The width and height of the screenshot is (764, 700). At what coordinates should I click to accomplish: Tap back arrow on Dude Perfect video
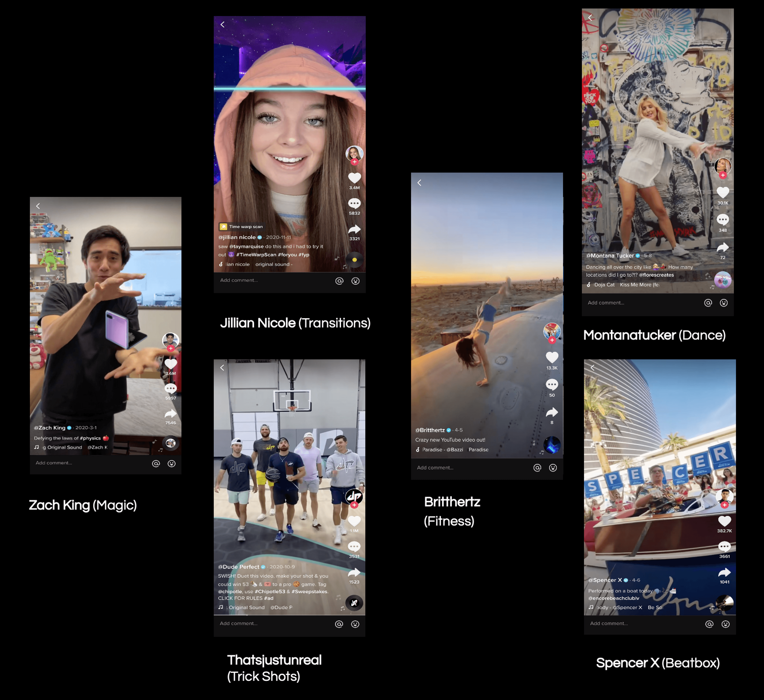pyautogui.click(x=222, y=368)
